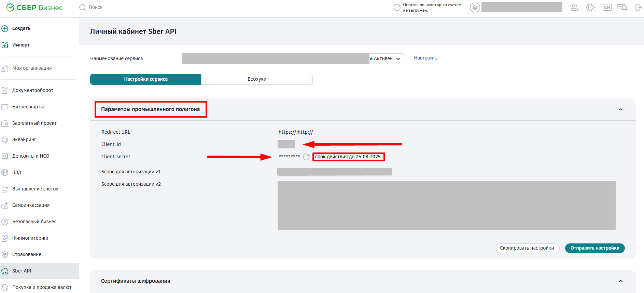Image resolution: width=644 pixels, height=293 pixels.
Task: Click the Импорт icon
Action: pyautogui.click(x=5, y=45)
